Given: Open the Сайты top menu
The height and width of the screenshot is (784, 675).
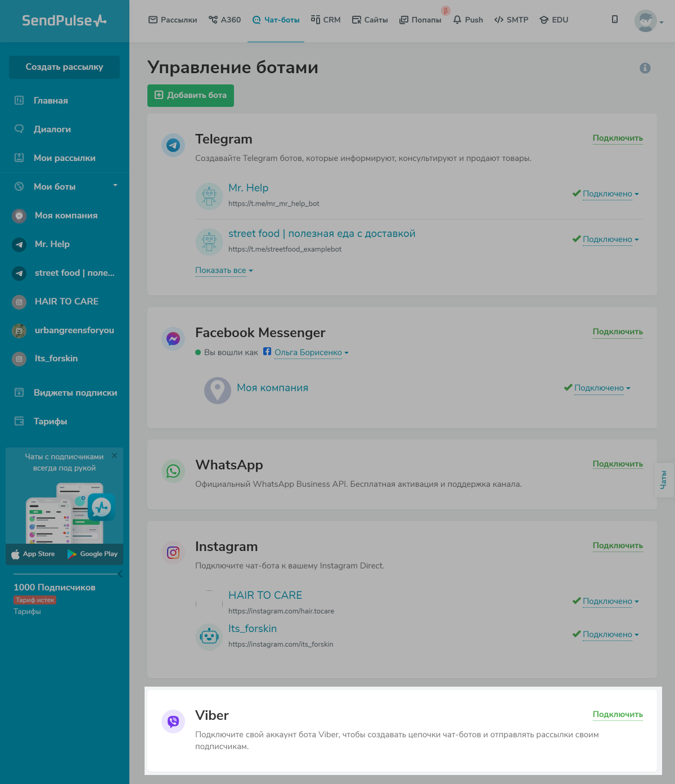Looking at the screenshot, I should click(x=370, y=20).
